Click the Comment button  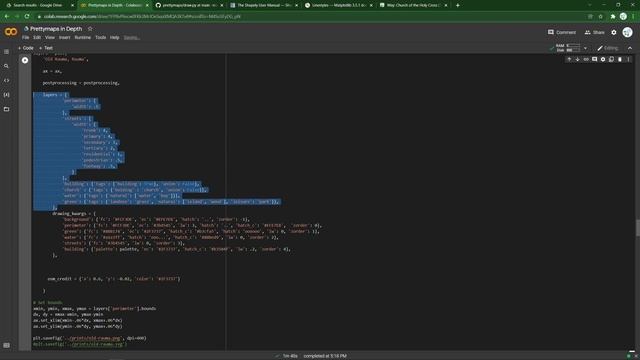tap(562, 32)
